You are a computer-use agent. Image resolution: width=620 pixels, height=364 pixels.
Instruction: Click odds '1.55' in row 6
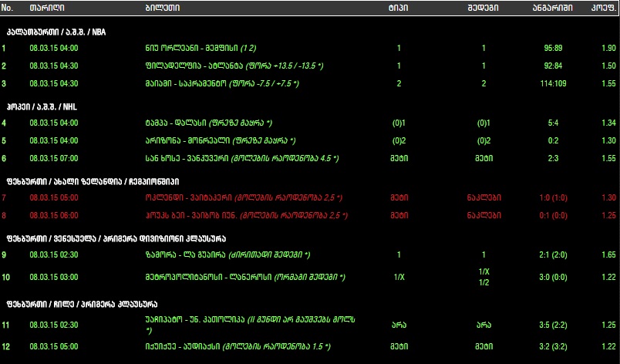(x=608, y=158)
